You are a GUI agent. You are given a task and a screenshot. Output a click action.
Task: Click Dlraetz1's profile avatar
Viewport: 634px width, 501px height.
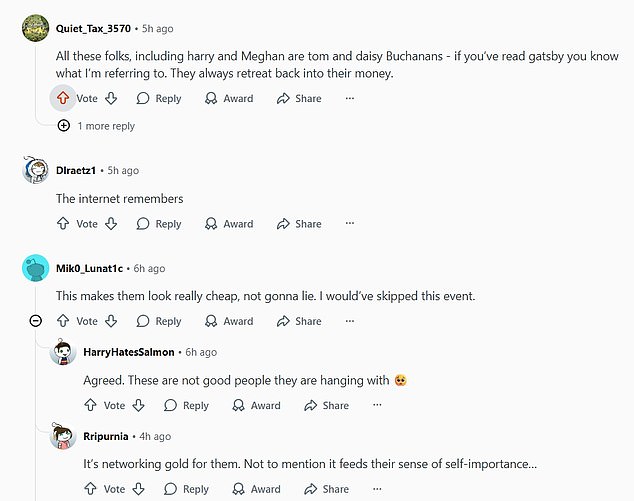click(35, 170)
